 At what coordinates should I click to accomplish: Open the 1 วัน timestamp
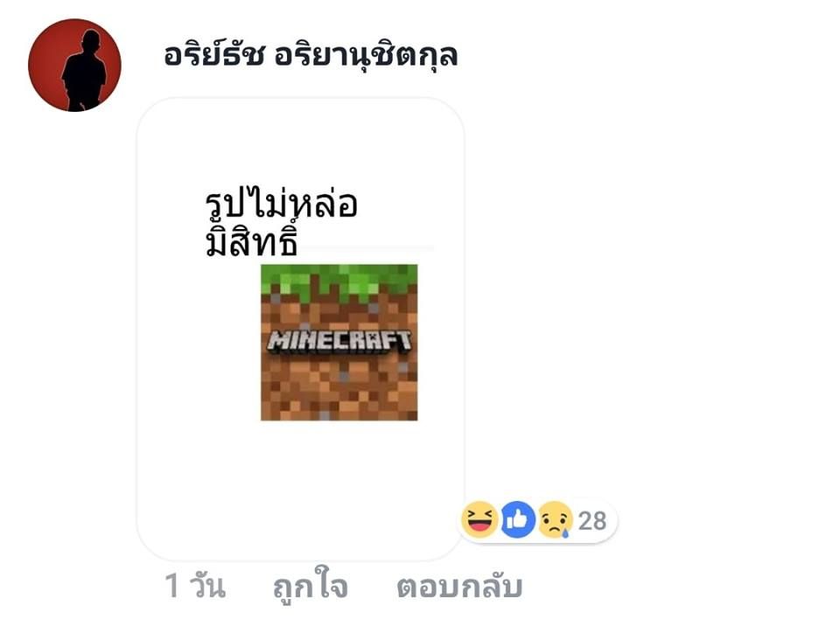(x=195, y=585)
